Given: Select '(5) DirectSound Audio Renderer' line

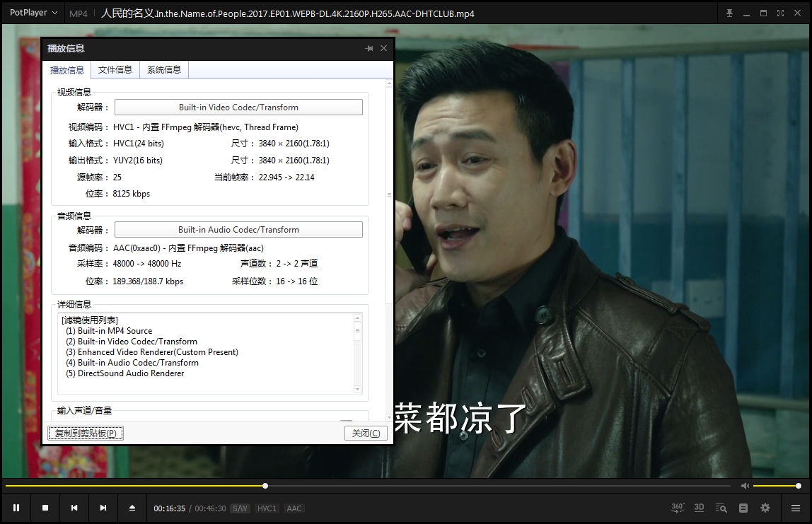Looking at the screenshot, I should pyautogui.click(x=124, y=373).
